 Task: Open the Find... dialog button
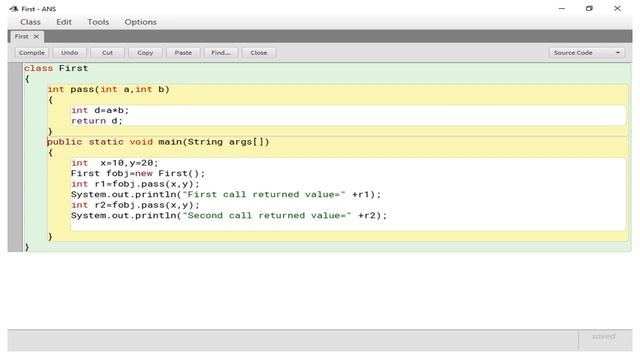221,53
